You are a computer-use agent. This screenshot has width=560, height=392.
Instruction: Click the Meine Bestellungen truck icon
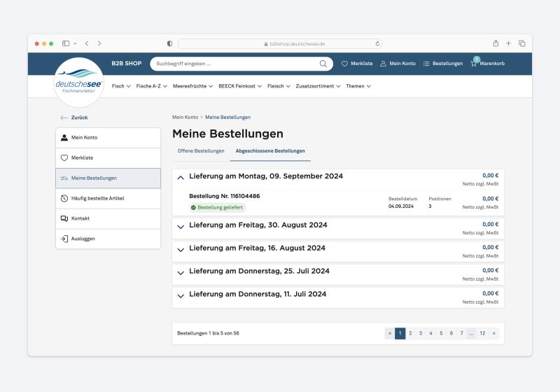(x=64, y=178)
